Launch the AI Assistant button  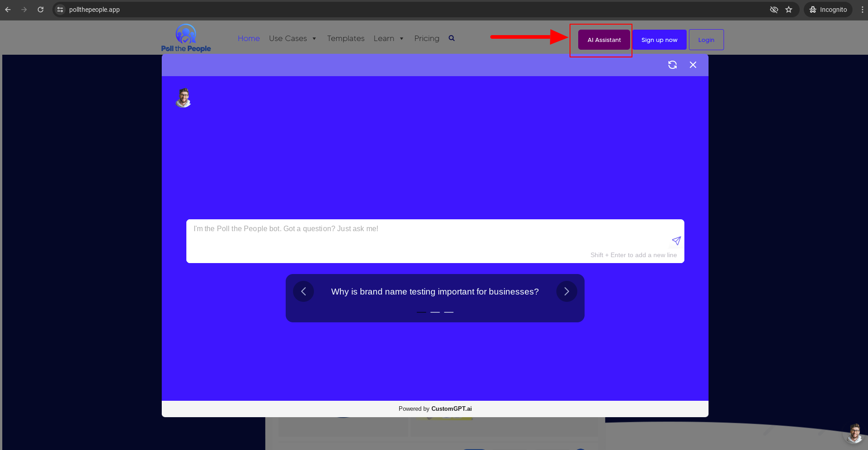[604, 40]
